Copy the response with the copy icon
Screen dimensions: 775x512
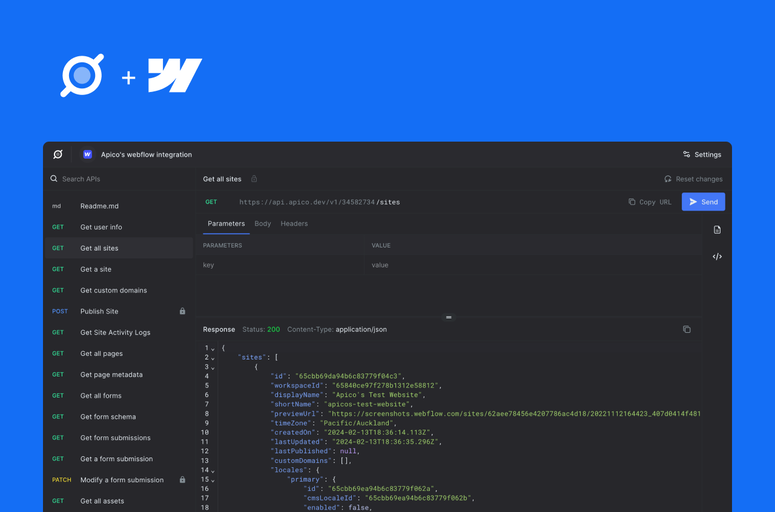coord(687,329)
